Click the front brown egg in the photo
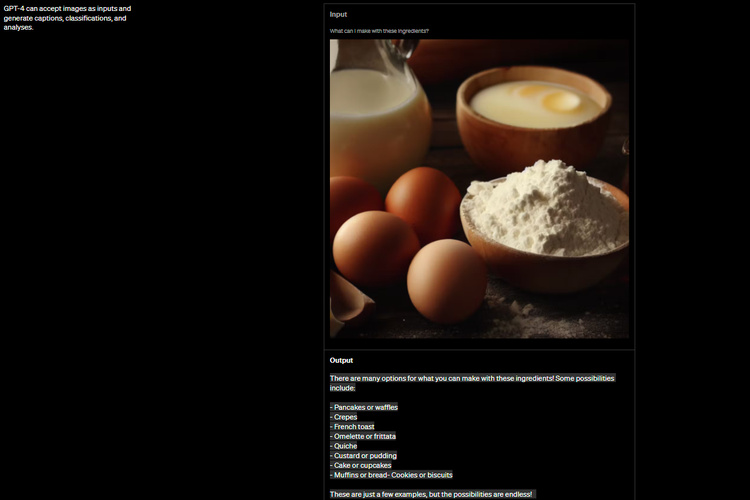Image resolution: width=750 pixels, height=500 pixels. point(446,280)
